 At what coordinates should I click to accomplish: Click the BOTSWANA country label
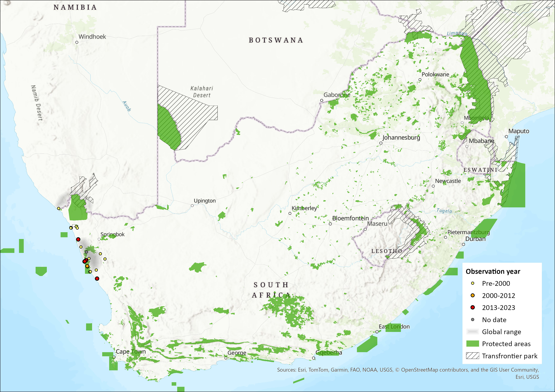click(276, 40)
